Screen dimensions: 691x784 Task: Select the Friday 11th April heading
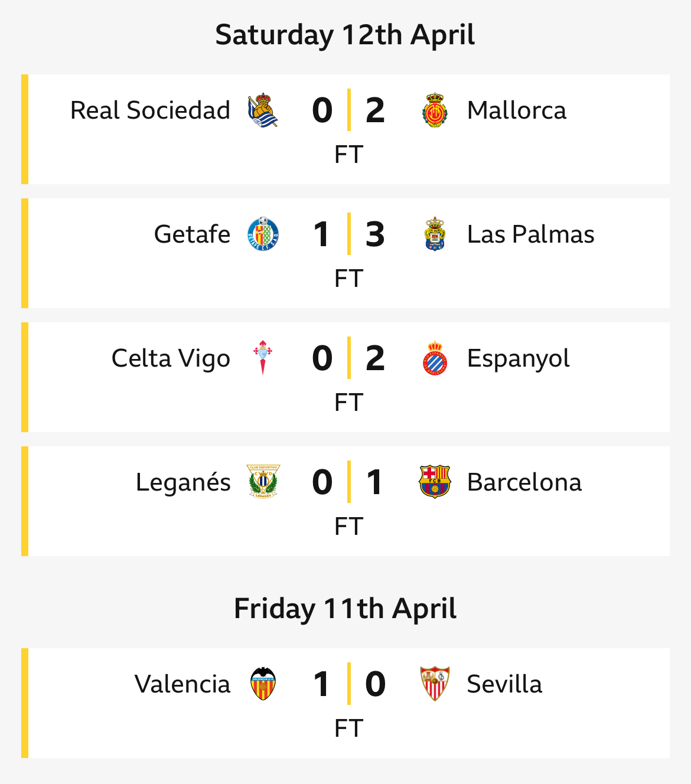point(345,609)
